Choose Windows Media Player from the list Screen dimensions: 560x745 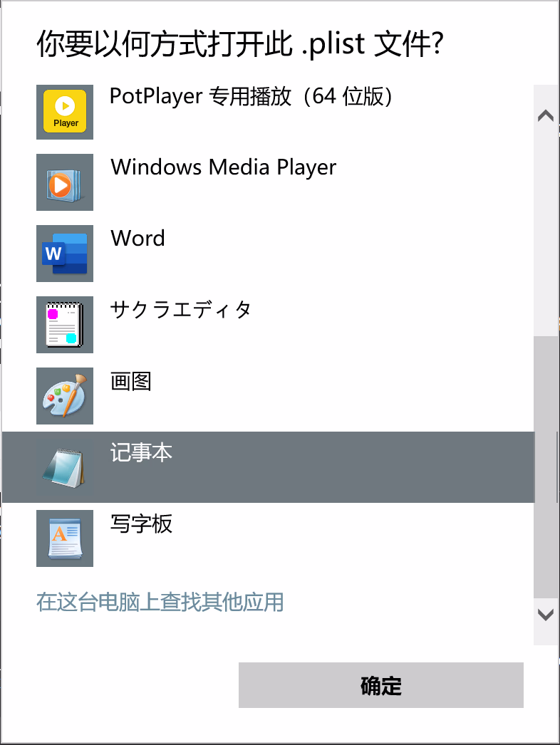click(223, 168)
